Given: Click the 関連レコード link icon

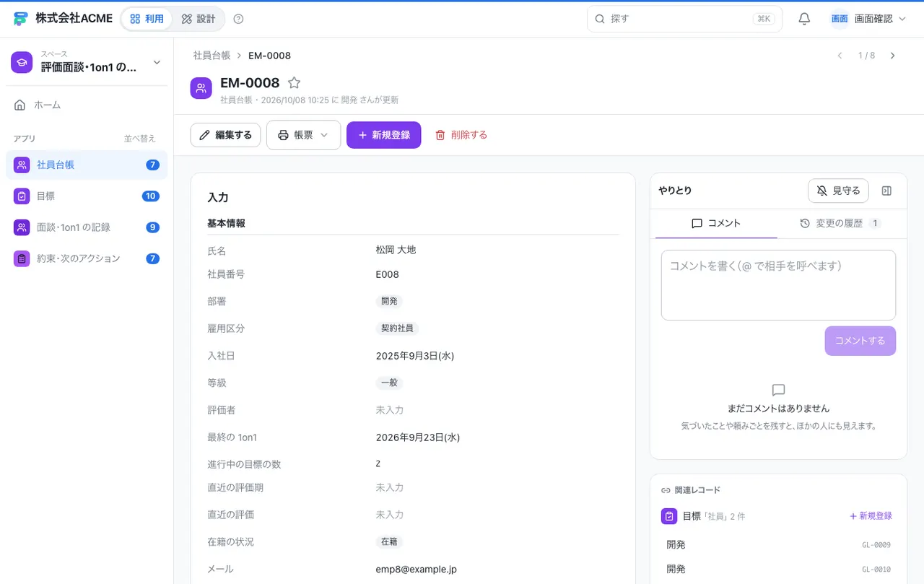Looking at the screenshot, I should tap(666, 490).
